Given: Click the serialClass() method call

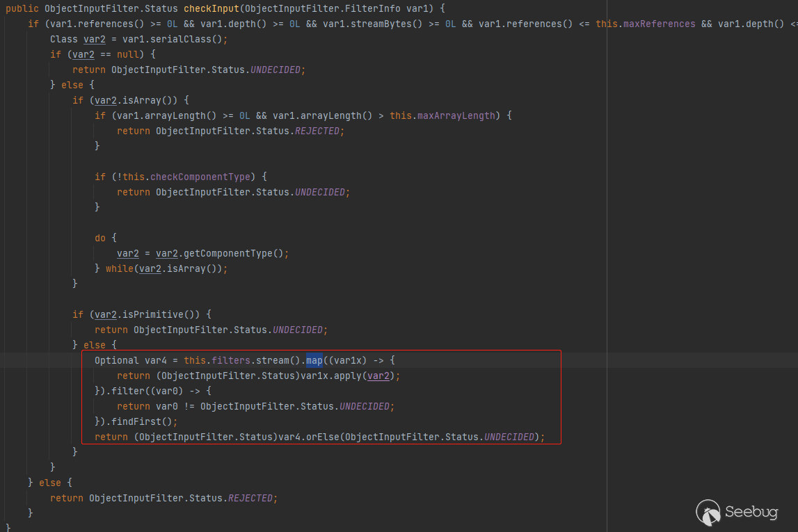Looking at the screenshot, I should tap(186, 39).
